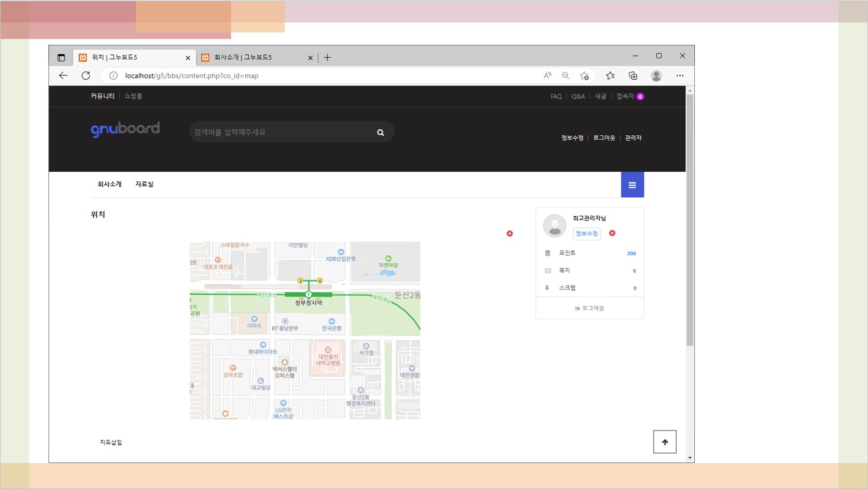Click the profile avatar image
This screenshot has width=868, height=489.
coord(555,226)
